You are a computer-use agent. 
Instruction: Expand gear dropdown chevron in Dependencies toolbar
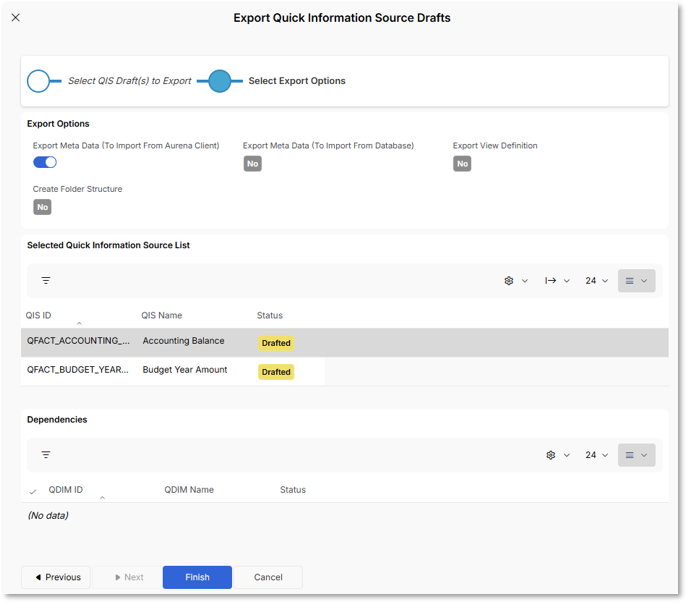(567, 455)
